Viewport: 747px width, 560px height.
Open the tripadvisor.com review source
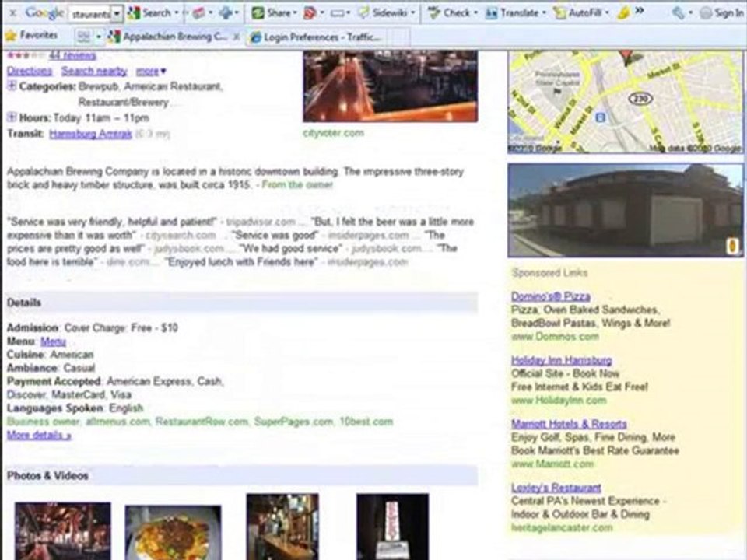261,222
